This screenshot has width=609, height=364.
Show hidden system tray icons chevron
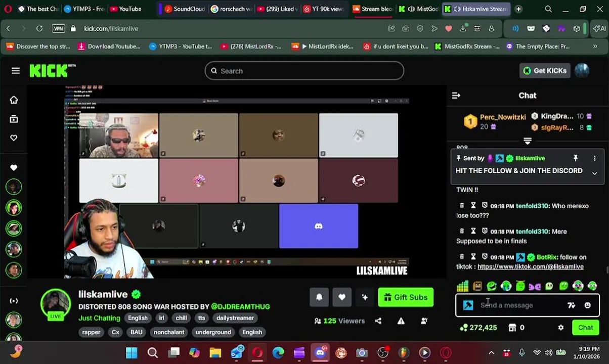pos(491,353)
